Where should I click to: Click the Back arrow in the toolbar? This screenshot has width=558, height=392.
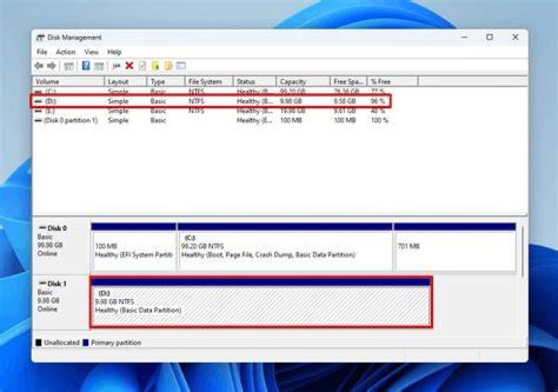39,65
